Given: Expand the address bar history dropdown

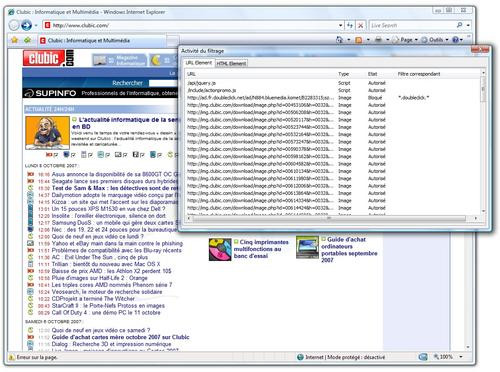Looking at the screenshot, I should point(340,25).
